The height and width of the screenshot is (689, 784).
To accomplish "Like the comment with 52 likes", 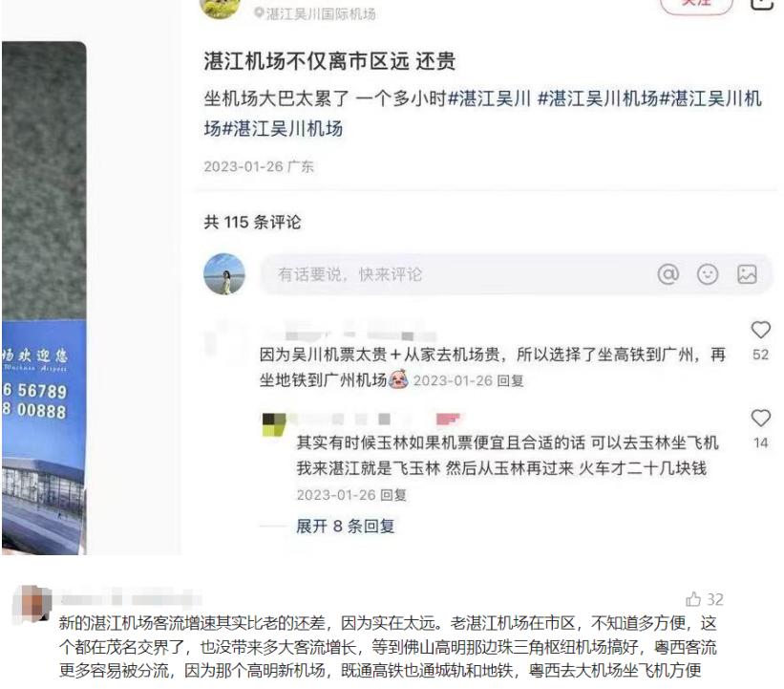I will coord(760,330).
